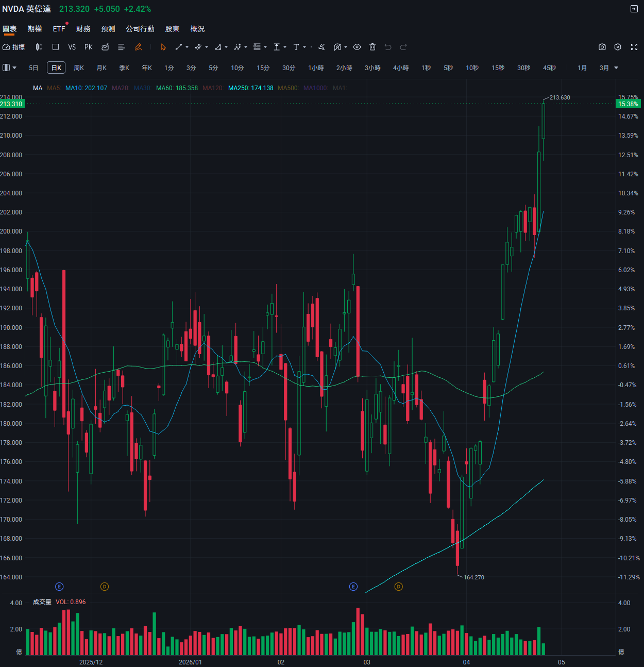This screenshot has height=667, width=644.
Task: Select the orange drawing pen tool
Action: tap(138, 47)
